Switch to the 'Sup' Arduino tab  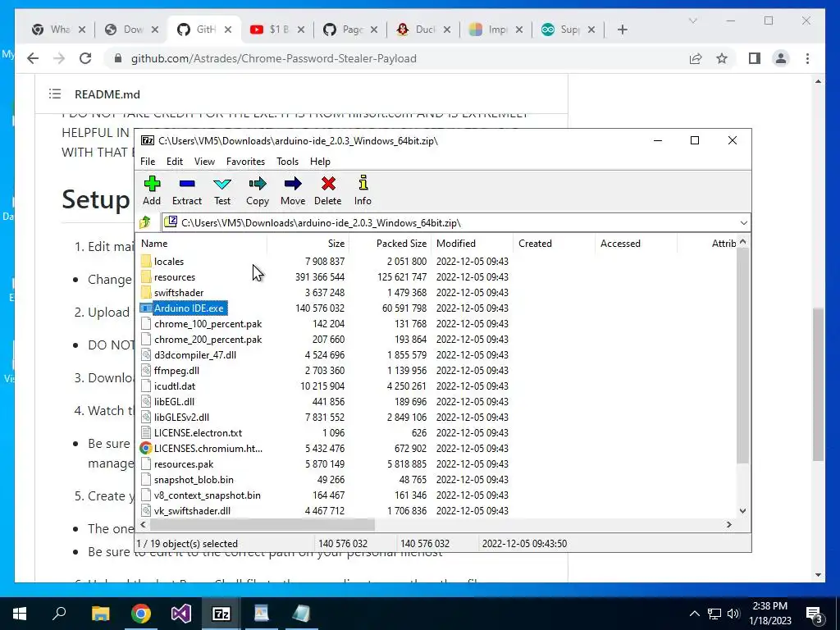pos(568,30)
